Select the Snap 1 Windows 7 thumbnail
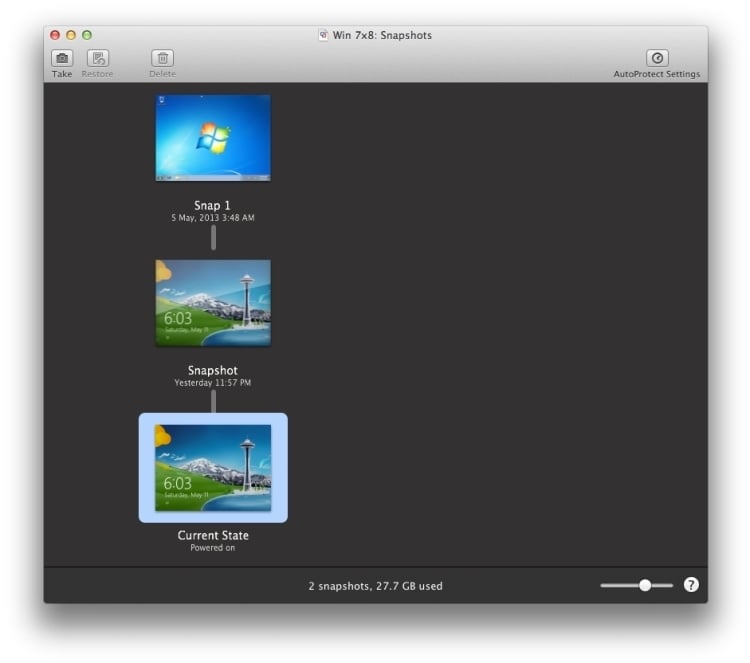Image resolution: width=750 pixels, height=663 pixels. [x=213, y=138]
